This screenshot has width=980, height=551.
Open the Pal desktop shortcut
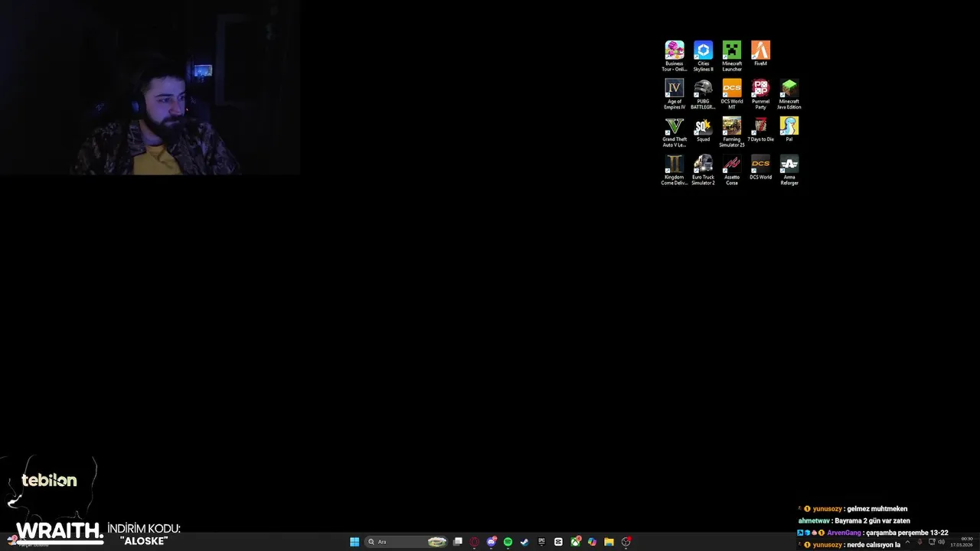[789, 129]
